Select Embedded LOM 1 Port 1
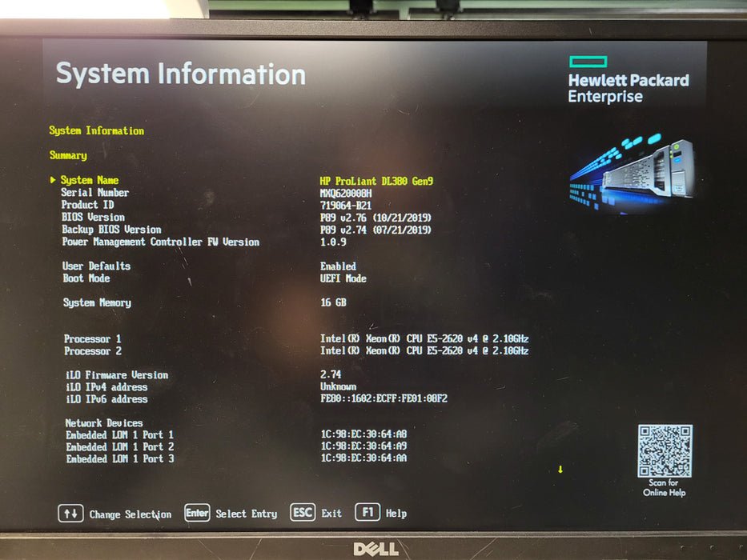This screenshot has height=560, width=747. tap(119, 434)
